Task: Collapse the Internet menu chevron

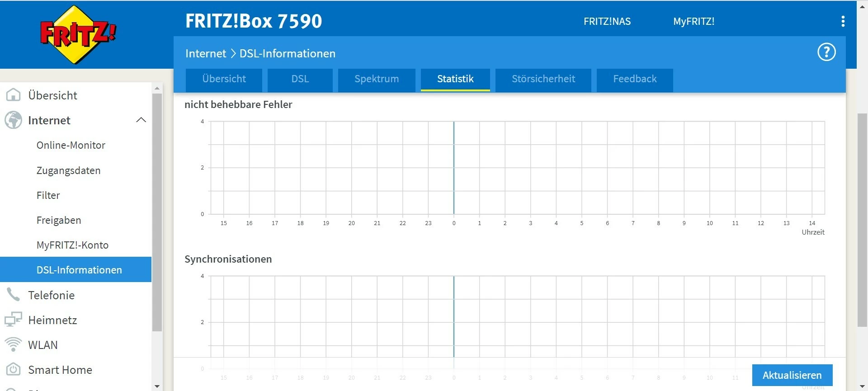Action: (141, 120)
